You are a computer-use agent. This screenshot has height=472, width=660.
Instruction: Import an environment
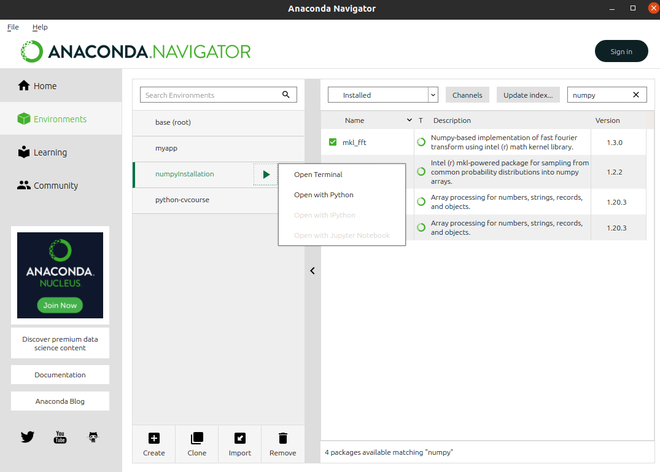(x=240, y=444)
